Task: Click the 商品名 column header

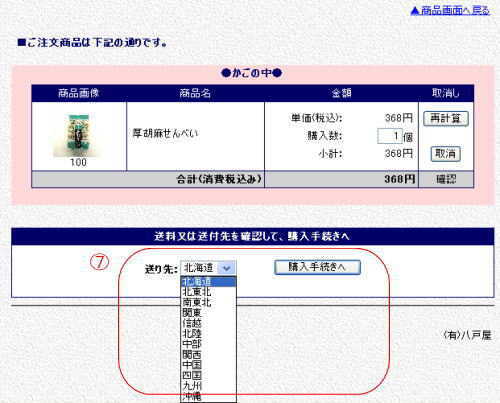Action: pyautogui.click(x=195, y=93)
